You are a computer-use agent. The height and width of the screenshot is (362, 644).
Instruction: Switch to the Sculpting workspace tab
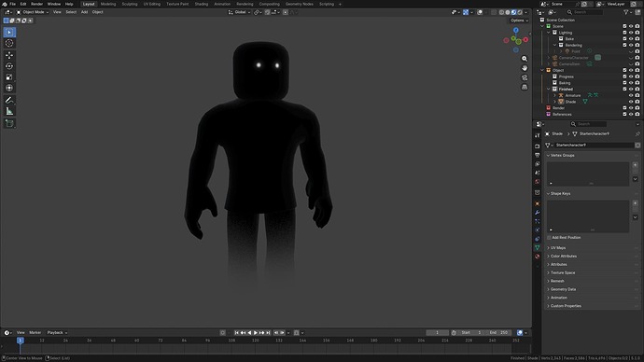coord(130,4)
